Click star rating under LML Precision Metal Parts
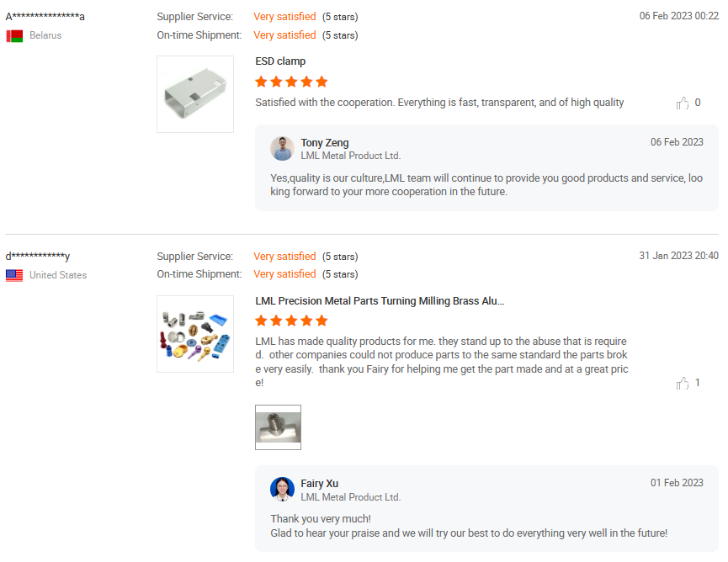The image size is (728, 562). click(291, 321)
